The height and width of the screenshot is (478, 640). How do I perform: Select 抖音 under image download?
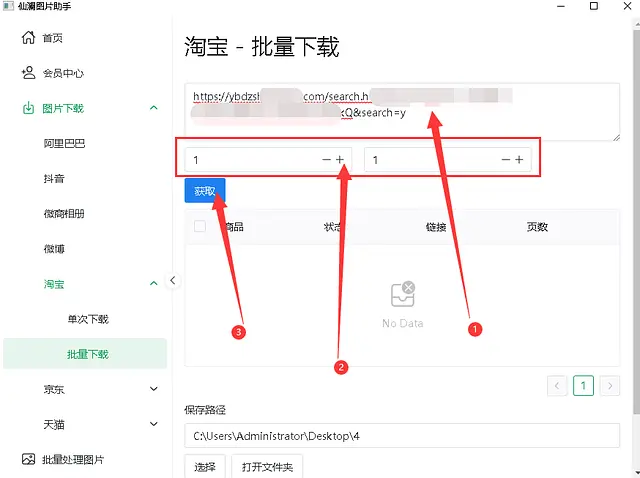pyautogui.click(x=54, y=178)
